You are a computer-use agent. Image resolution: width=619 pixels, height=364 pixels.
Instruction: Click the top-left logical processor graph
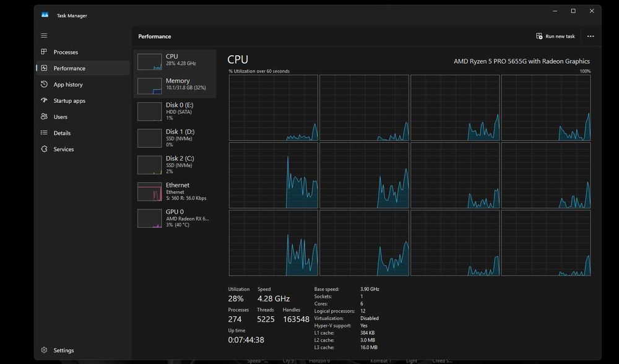tap(273, 108)
